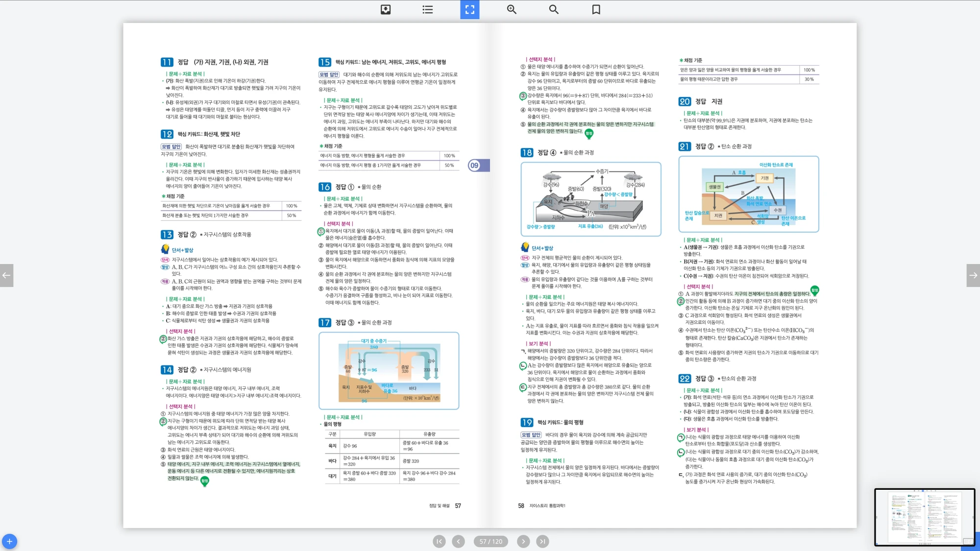Click the download/save icon in top toolbar
The width and height of the screenshot is (980, 551).
386,9
